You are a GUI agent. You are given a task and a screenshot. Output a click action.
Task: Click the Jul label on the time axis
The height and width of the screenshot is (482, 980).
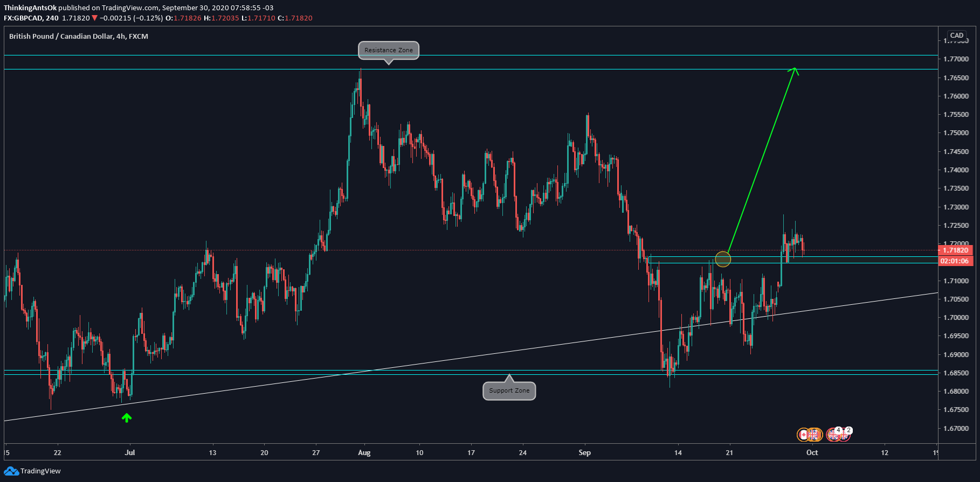[130, 453]
